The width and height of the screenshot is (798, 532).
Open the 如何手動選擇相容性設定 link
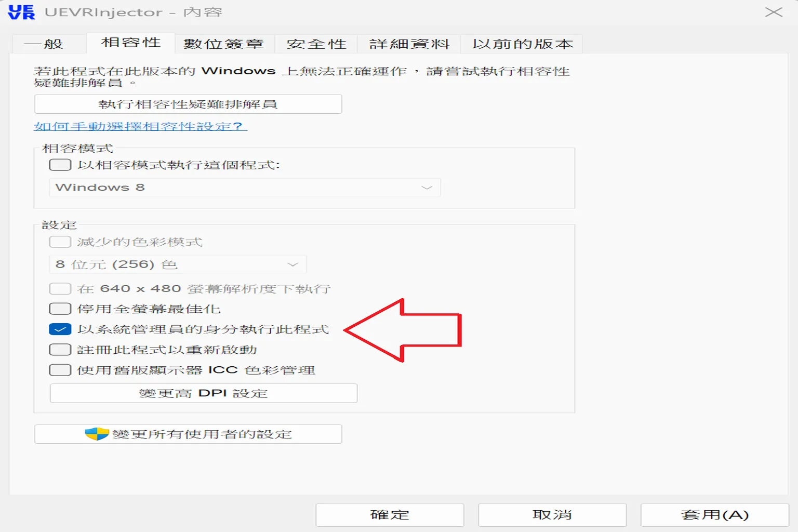pyautogui.click(x=140, y=126)
